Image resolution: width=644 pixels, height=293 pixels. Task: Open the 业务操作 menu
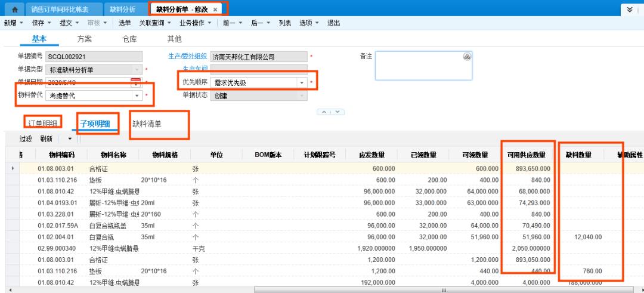195,23
